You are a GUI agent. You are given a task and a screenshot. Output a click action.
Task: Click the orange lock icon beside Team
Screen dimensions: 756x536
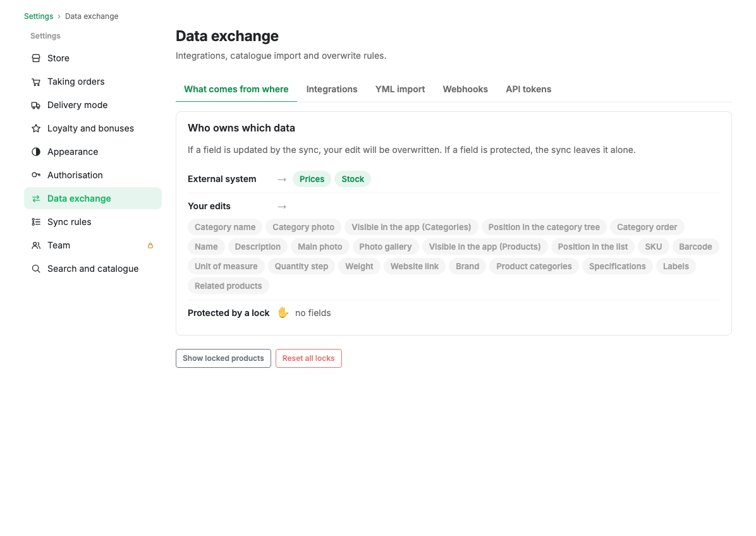(x=150, y=245)
